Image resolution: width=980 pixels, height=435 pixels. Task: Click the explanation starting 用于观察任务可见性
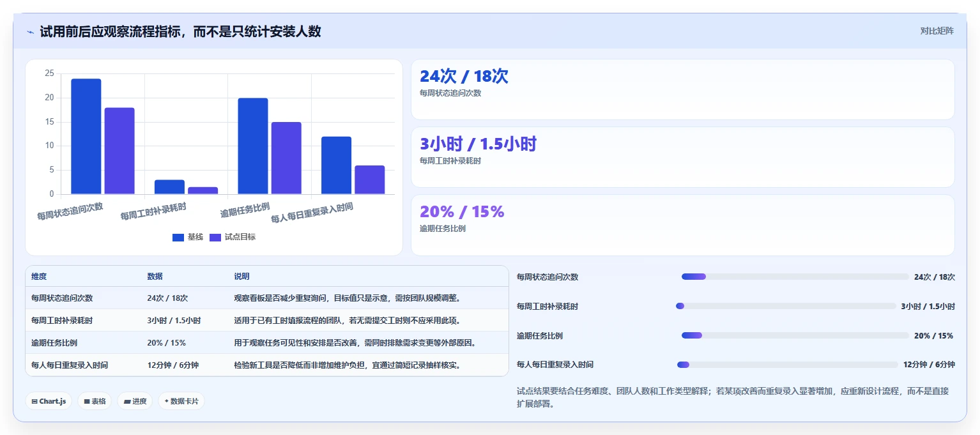click(x=355, y=342)
